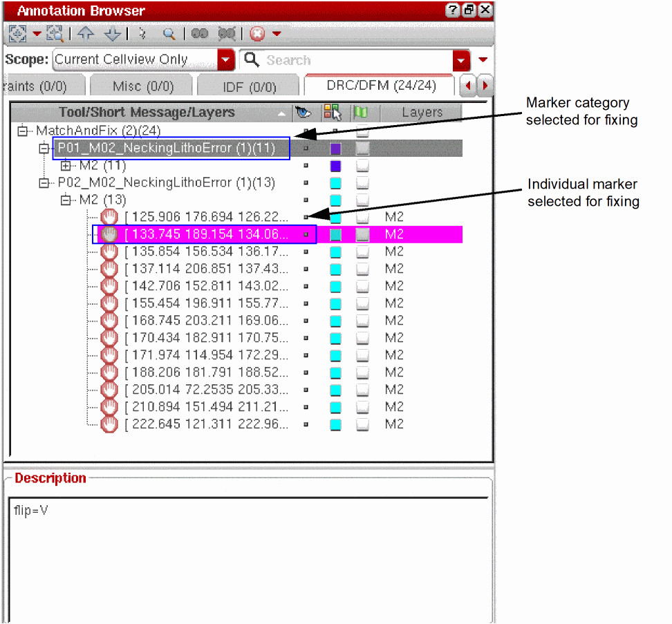This screenshot has height=624, width=672.
Task: Click the stop-hand icon of the 171.974 marker
Action: coord(109,355)
